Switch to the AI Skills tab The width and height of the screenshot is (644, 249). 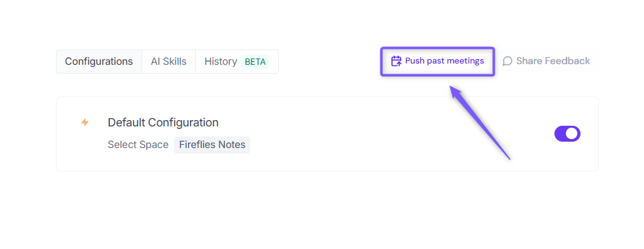tap(168, 62)
